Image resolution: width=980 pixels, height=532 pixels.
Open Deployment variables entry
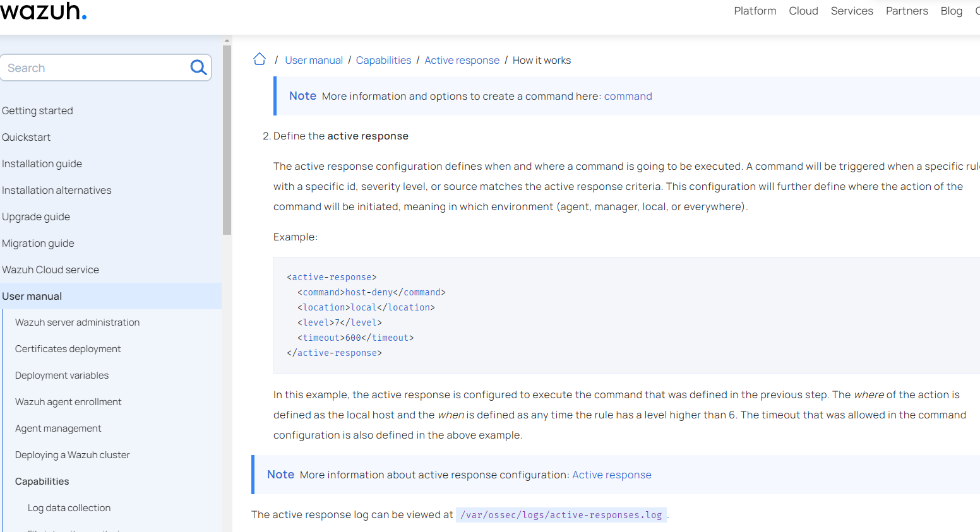click(x=62, y=375)
